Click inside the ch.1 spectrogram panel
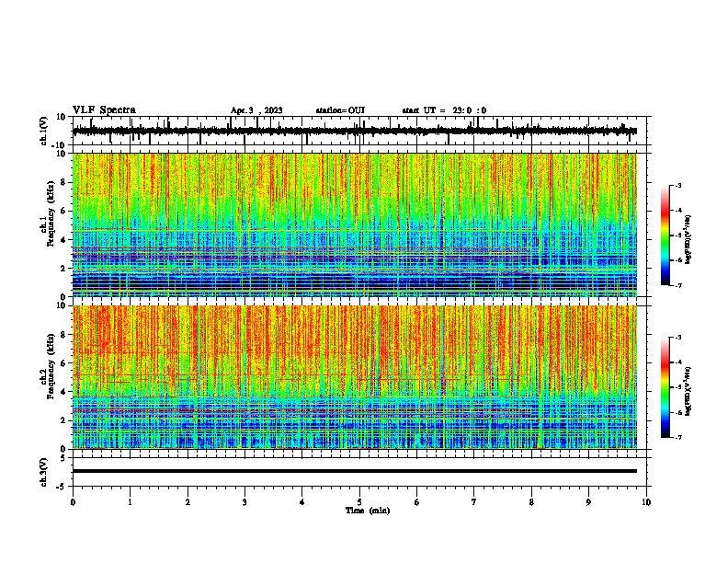Image resolution: width=728 pixels, height=563 pixels. pos(355,224)
